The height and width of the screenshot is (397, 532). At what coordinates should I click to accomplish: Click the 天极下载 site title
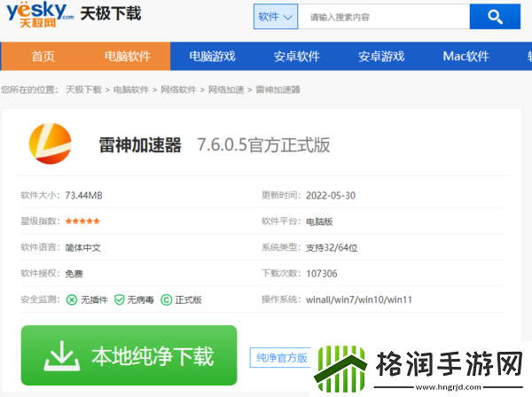click(111, 14)
